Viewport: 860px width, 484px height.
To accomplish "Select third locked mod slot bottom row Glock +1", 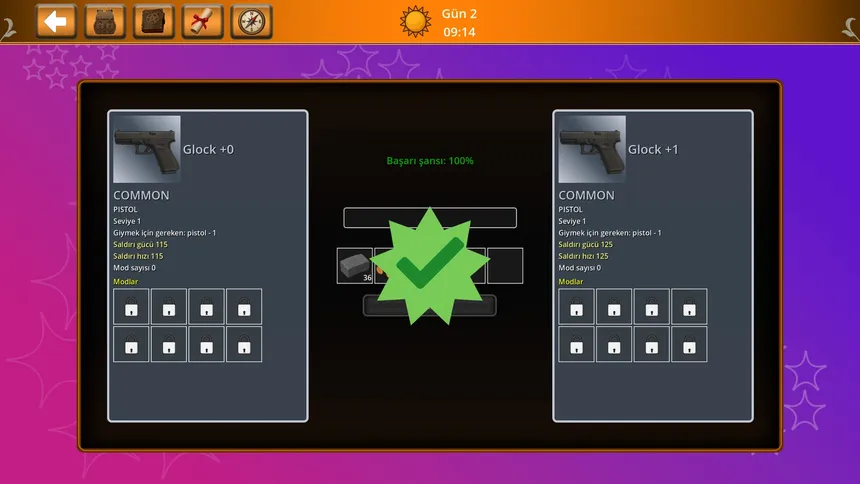I will point(652,344).
